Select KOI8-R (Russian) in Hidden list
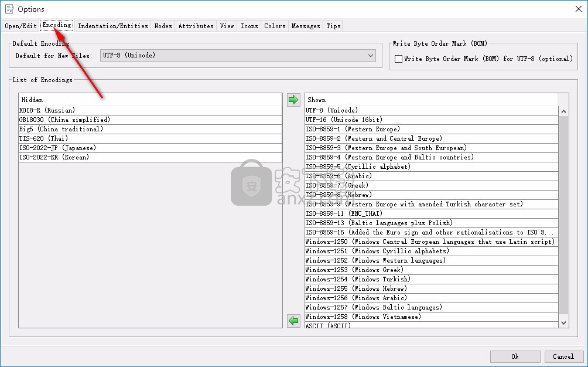 150,110
